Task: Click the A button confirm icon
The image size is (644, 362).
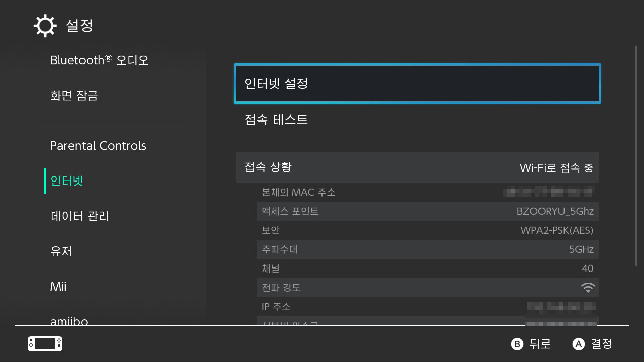Action: (579, 344)
